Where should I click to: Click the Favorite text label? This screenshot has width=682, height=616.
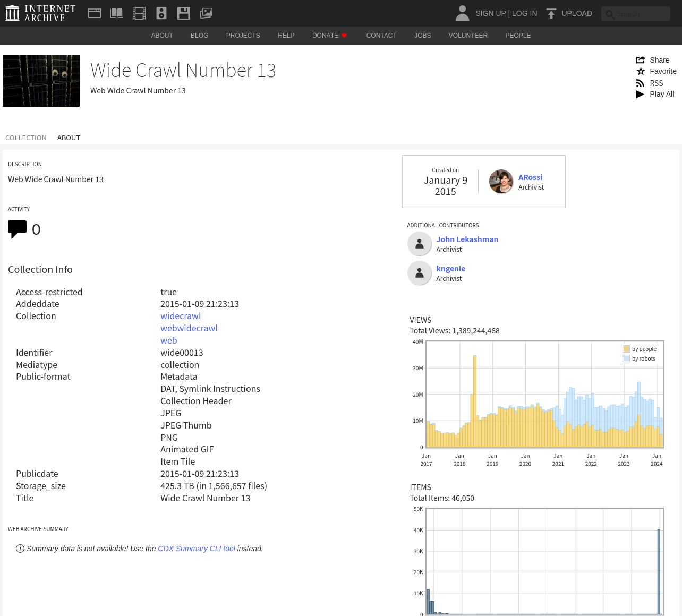(x=663, y=71)
